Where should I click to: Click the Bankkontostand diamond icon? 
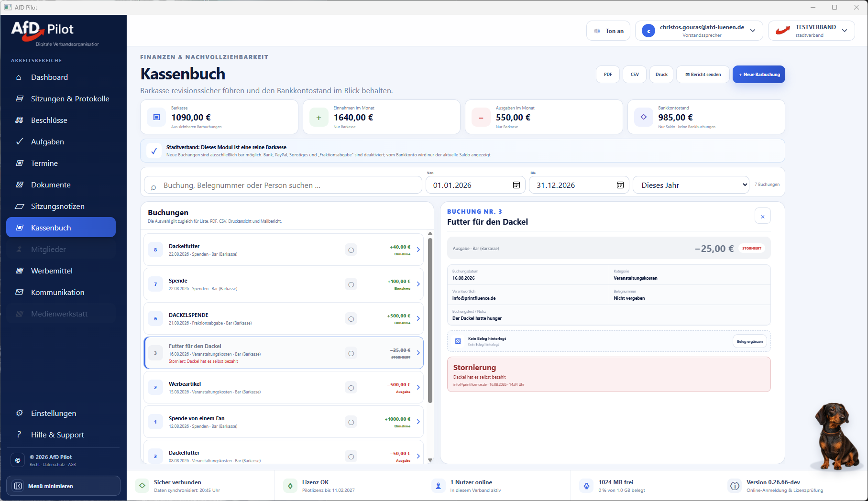click(644, 117)
